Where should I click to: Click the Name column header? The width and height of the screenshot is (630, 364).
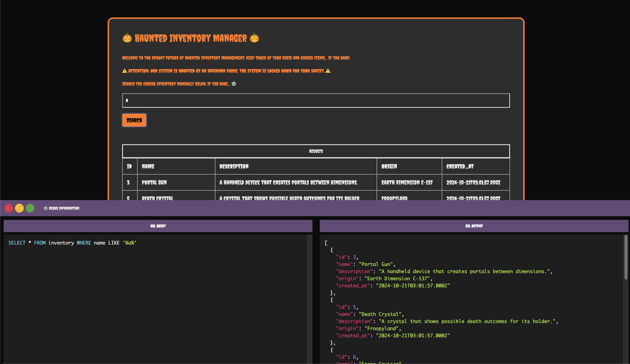pyautogui.click(x=176, y=166)
